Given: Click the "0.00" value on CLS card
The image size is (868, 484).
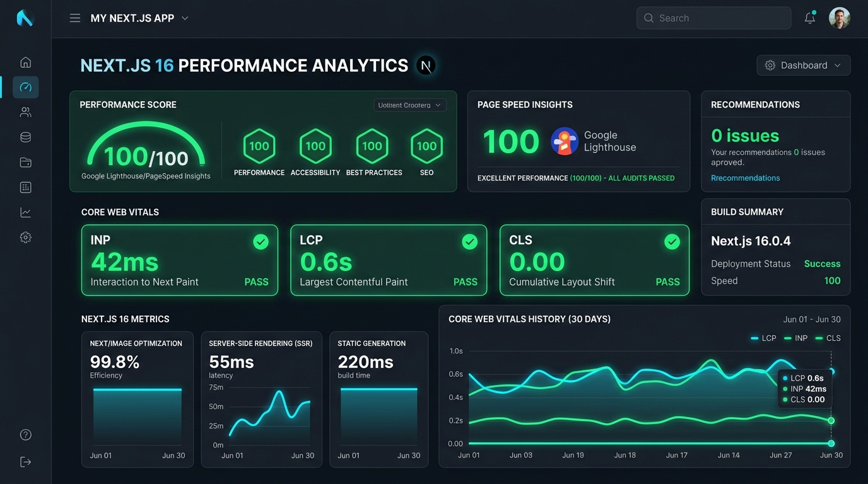Looking at the screenshot, I should [537, 262].
